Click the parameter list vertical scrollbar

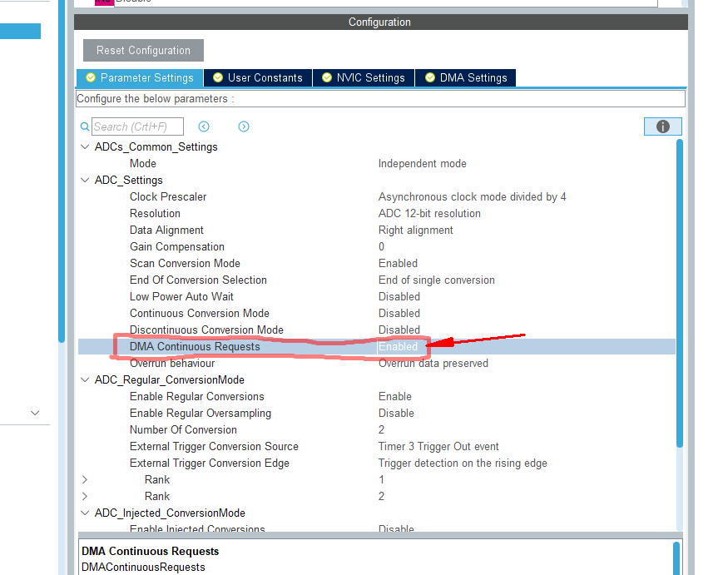click(679, 291)
